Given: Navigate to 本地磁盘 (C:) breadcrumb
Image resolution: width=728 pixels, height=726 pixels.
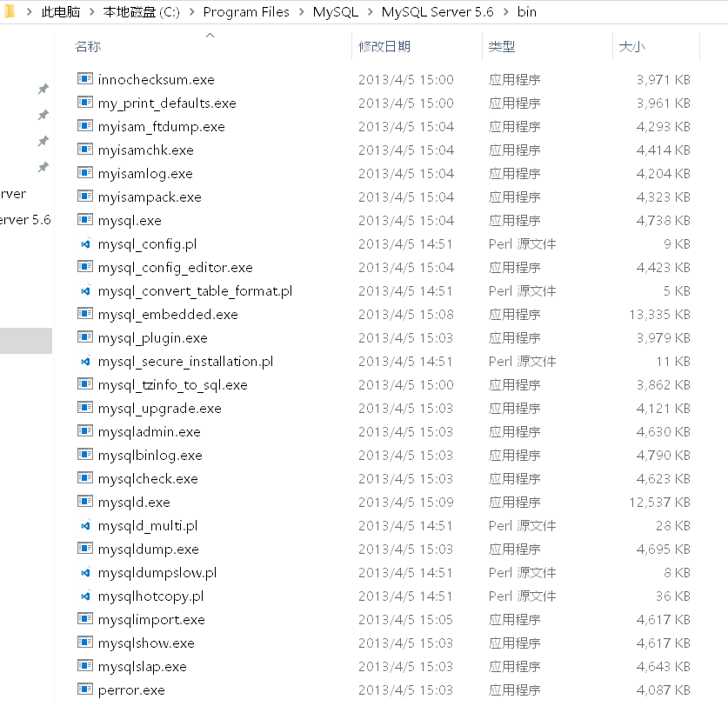Looking at the screenshot, I should 141,12.
